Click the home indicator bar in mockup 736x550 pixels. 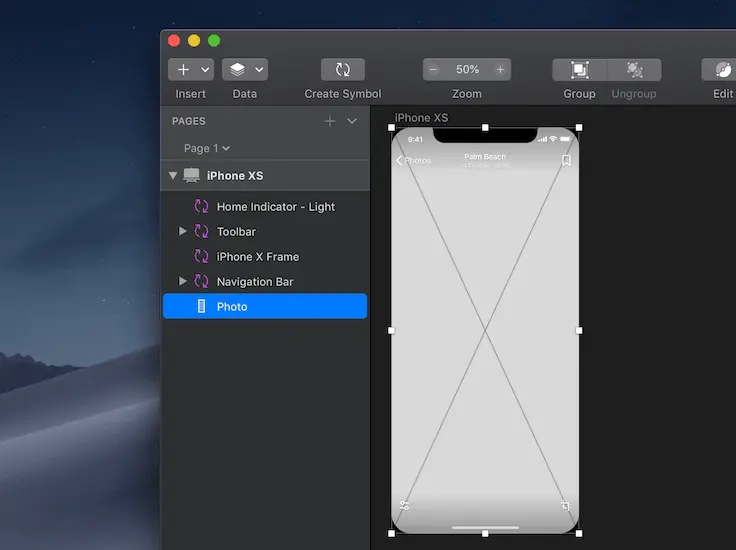coord(485,527)
